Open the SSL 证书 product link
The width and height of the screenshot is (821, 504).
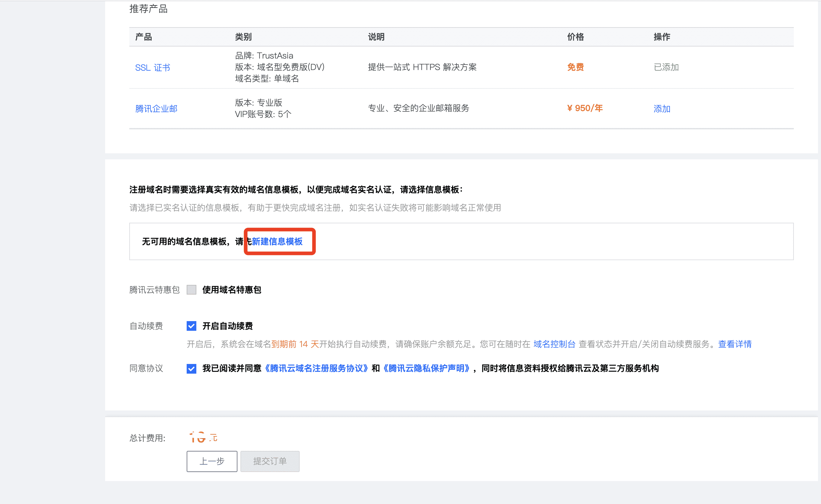tap(153, 67)
